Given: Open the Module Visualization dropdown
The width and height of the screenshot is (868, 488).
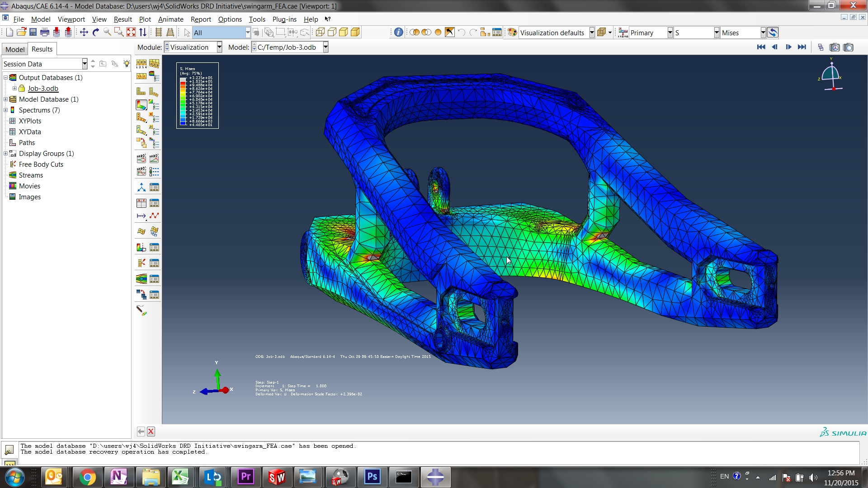Looking at the screenshot, I should (219, 47).
